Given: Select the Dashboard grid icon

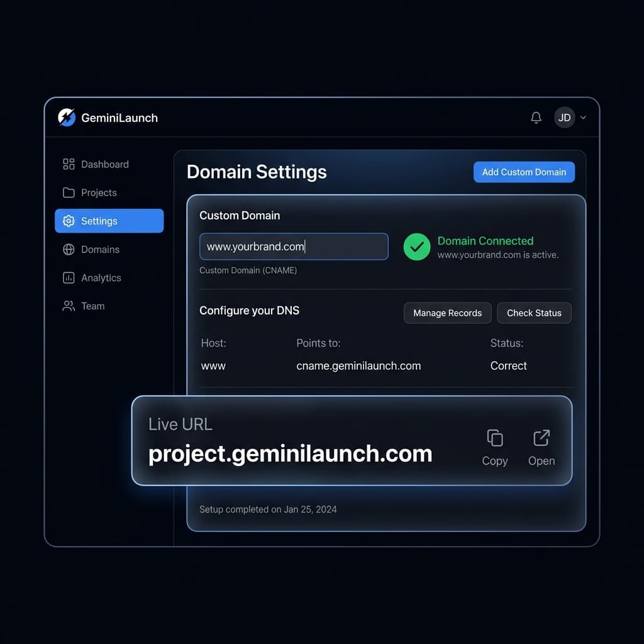Looking at the screenshot, I should (69, 164).
